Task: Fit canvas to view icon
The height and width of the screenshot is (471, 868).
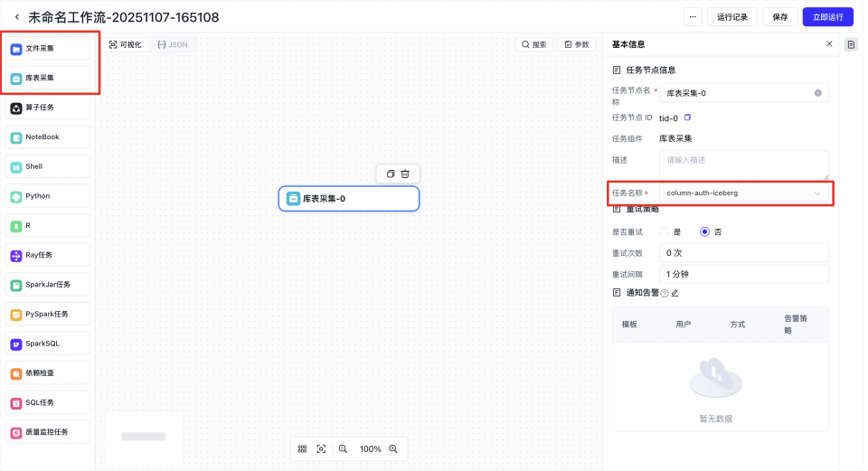Action: coord(321,449)
